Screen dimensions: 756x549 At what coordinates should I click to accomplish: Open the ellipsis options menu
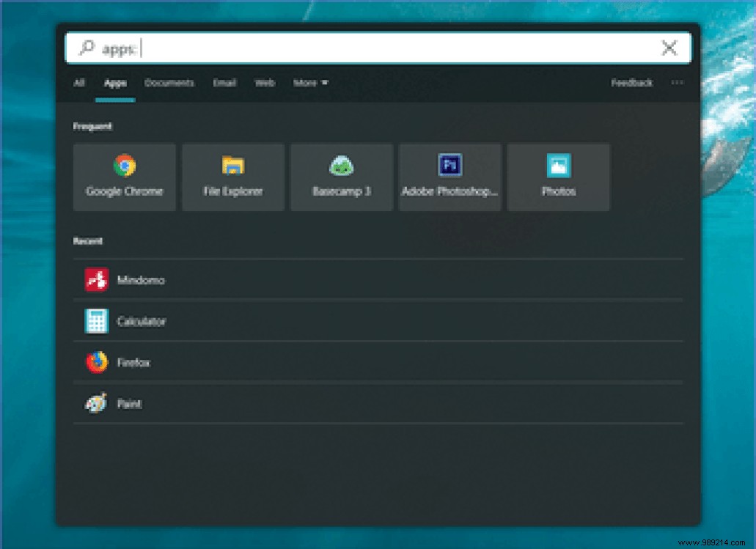[x=676, y=83]
